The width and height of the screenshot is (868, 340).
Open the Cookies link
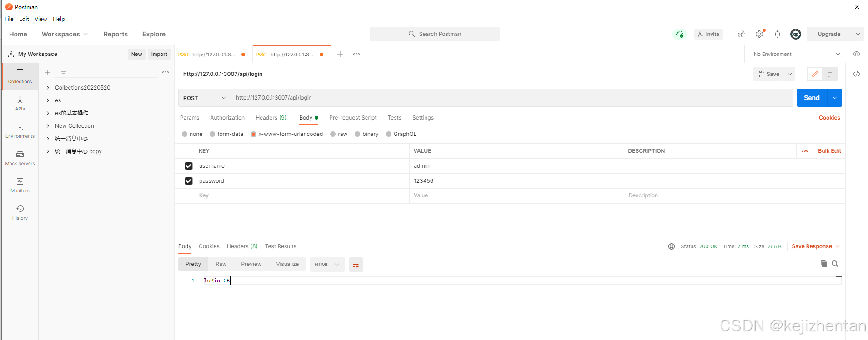point(829,118)
